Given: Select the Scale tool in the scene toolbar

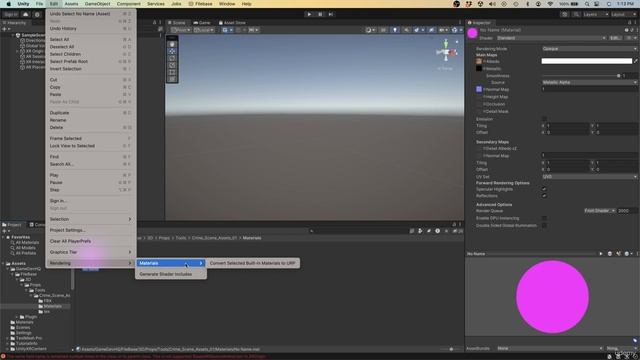Looking at the screenshot, I should pos(172,65).
